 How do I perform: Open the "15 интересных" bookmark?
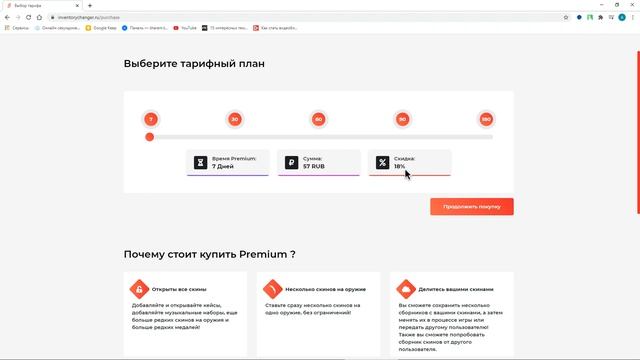pyautogui.click(x=225, y=28)
